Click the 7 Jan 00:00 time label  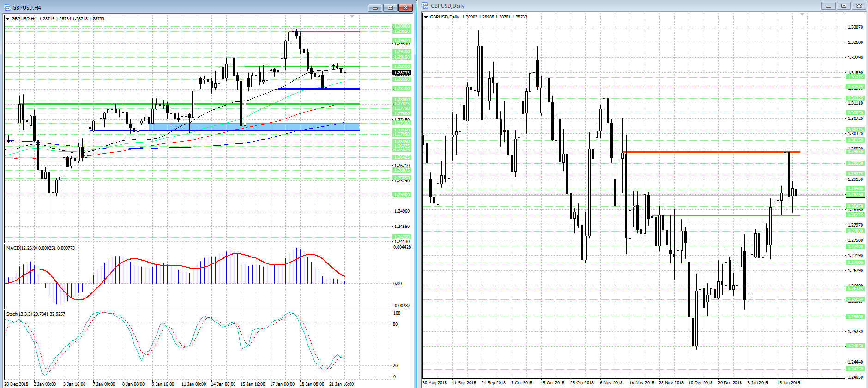(x=104, y=384)
